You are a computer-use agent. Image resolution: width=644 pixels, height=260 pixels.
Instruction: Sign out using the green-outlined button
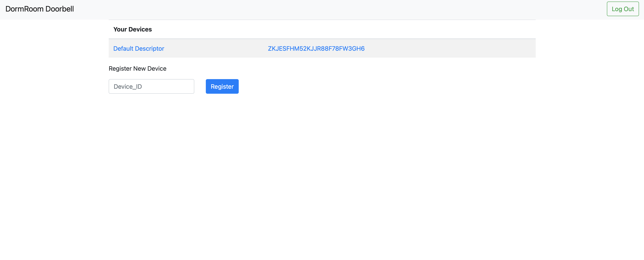(x=622, y=9)
